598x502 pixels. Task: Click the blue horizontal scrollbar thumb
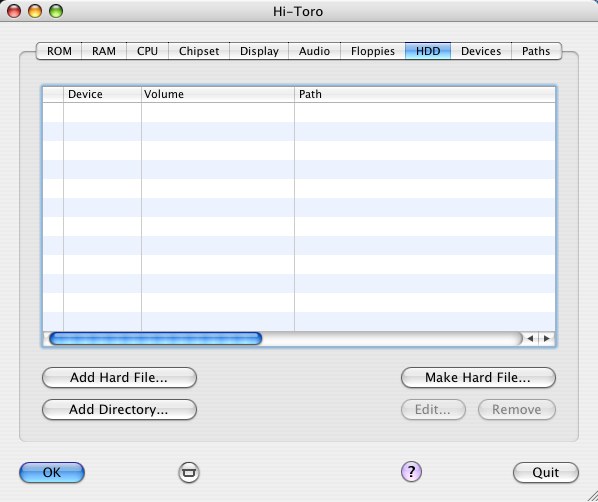click(156, 339)
